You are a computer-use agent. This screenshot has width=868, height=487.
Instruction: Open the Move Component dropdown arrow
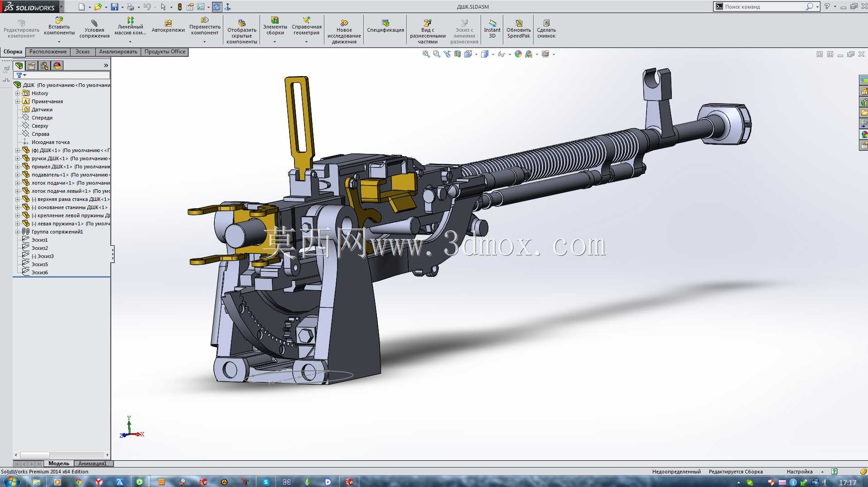coord(204,42)
